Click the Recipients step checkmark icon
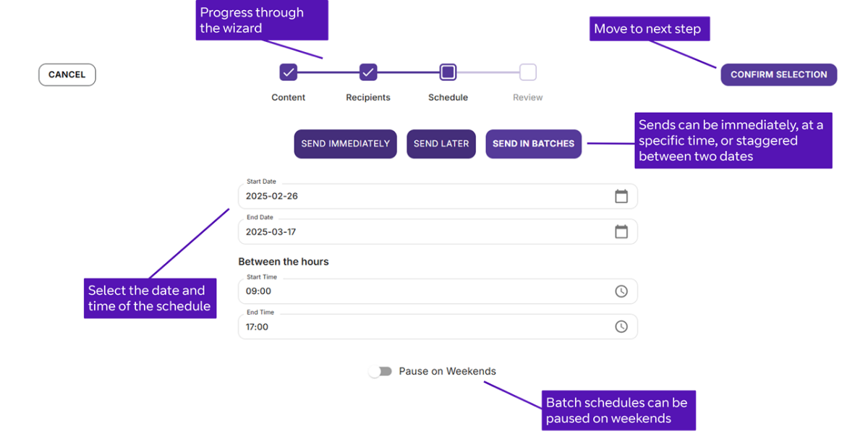868x434 pixels. [367, 72]
